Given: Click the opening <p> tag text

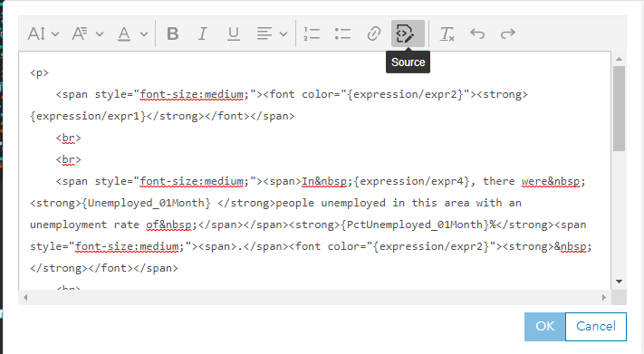Looking at the screenshot, I should pos(40,73).
